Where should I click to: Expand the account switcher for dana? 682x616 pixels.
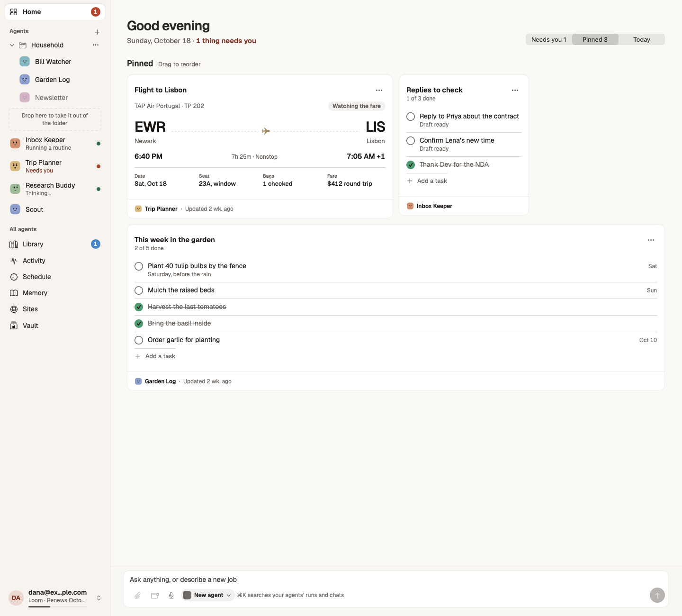coord(99,598)
